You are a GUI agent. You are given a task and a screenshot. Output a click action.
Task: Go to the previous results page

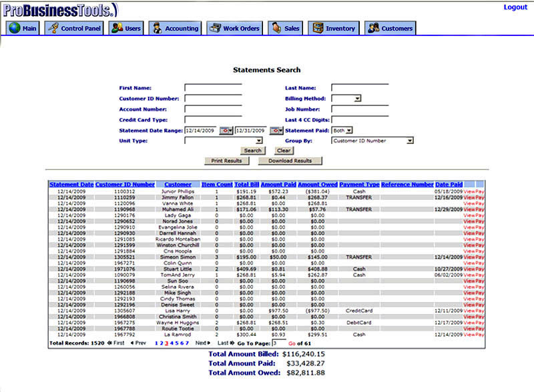pos(138,343)
